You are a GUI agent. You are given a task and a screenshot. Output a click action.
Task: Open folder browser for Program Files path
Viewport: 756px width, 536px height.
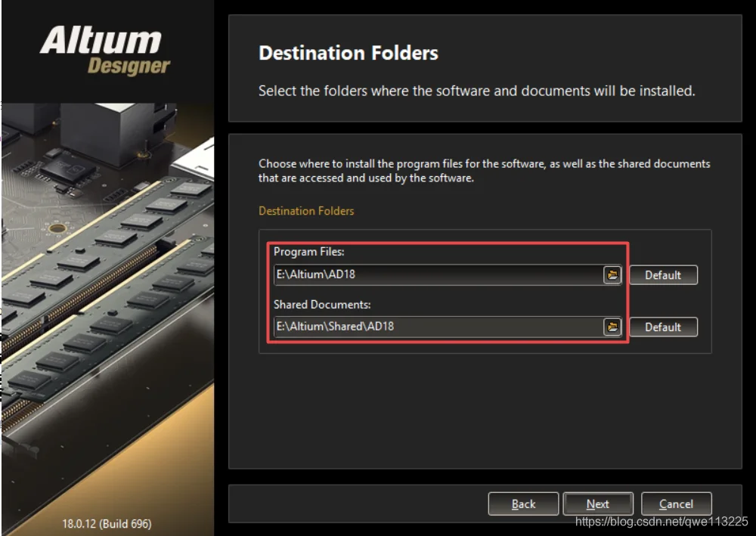coord(612,274)
